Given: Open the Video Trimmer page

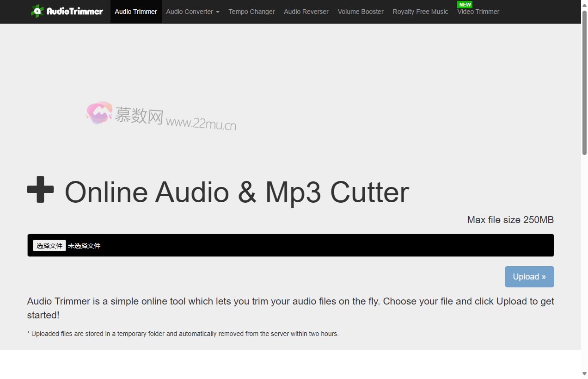Looking at the screenshot, I should (478, 12).
